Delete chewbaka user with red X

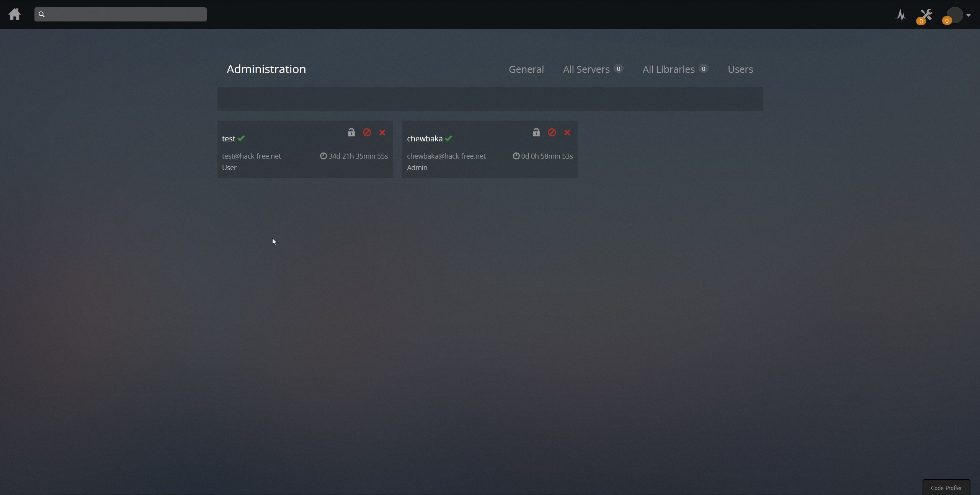point(567,133)
